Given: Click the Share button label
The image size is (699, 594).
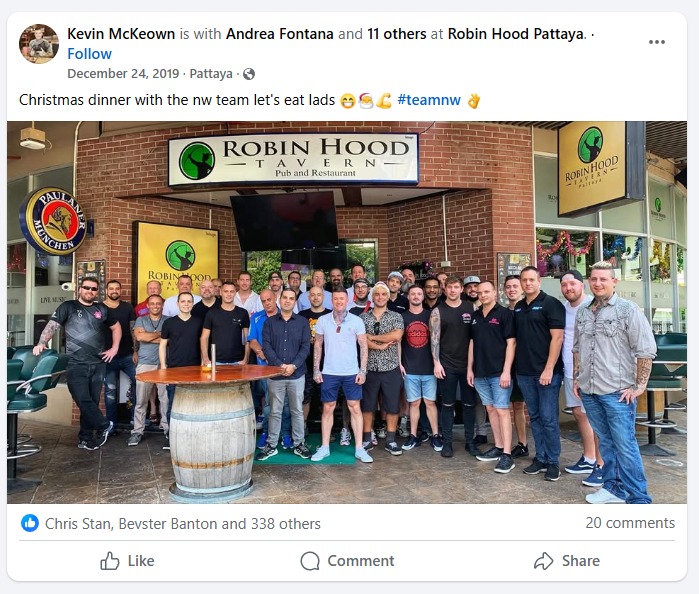Looking at the screenshot, I should click(x=580, y=561).
